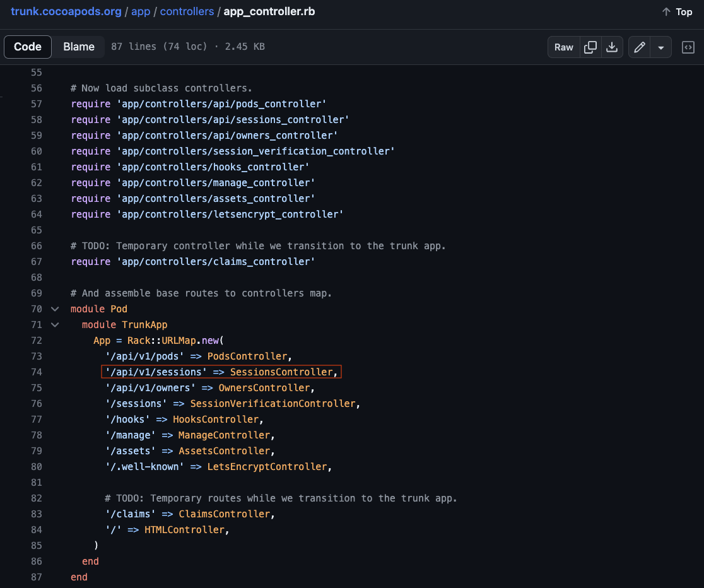
Task: Click 'ManageController' on line 78
Action: [x=224, y=435]
